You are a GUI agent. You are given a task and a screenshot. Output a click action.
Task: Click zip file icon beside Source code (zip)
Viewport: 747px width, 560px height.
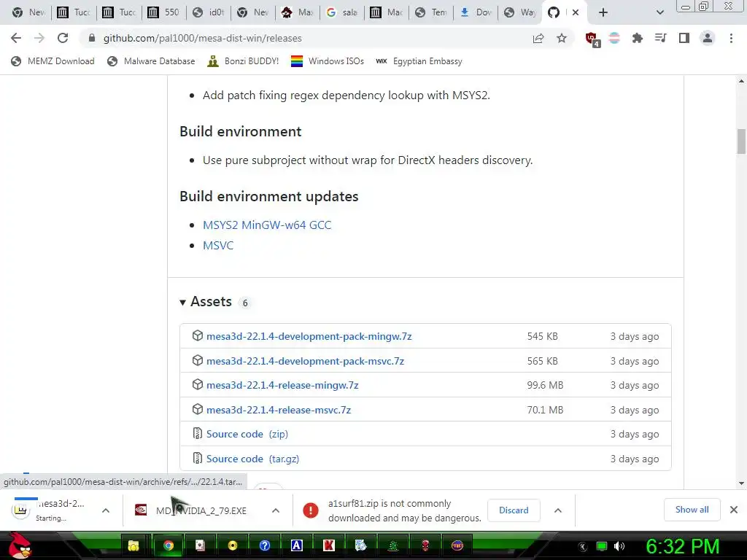click(x=197, y=433)
